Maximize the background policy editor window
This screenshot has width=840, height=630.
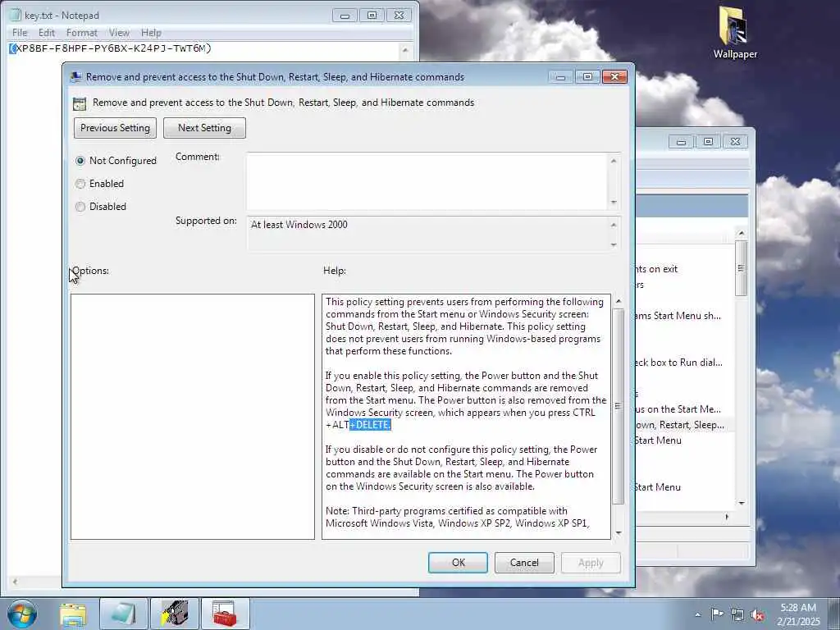coord(708,141)
